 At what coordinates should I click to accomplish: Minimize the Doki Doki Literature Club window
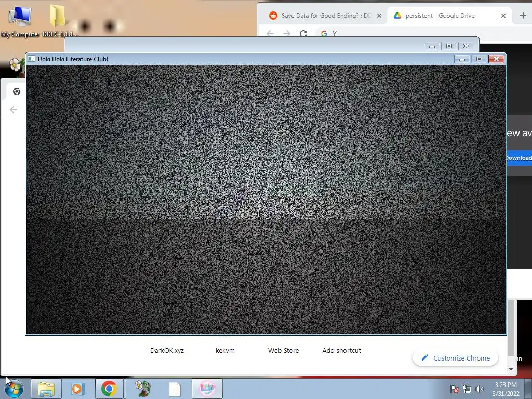(462, 59)
